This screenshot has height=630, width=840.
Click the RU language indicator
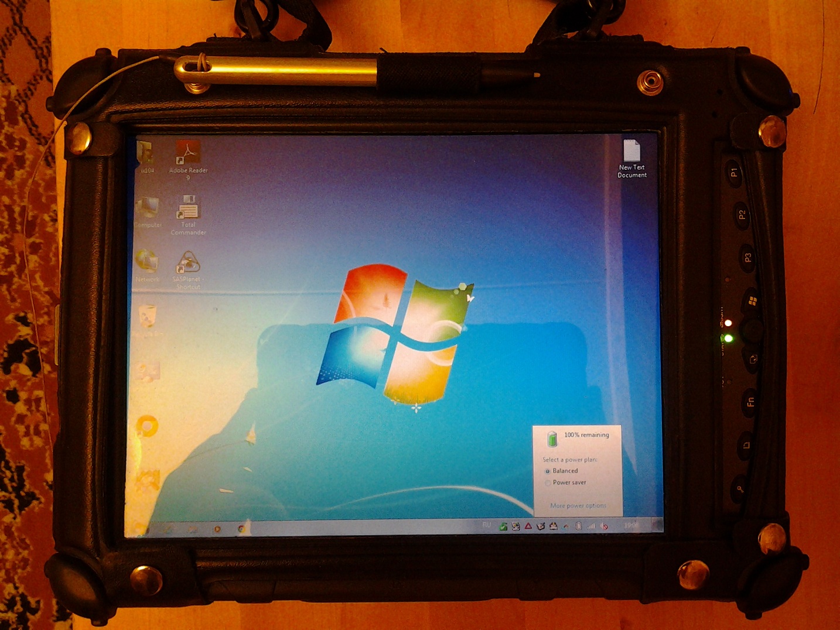pyautogui.click(x=486, y=525)
